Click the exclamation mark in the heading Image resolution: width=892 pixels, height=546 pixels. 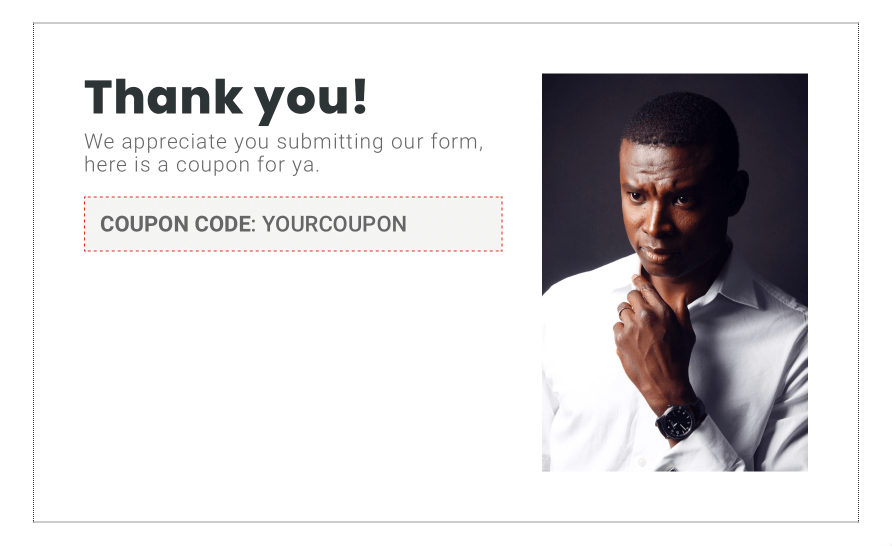[360, 96]
